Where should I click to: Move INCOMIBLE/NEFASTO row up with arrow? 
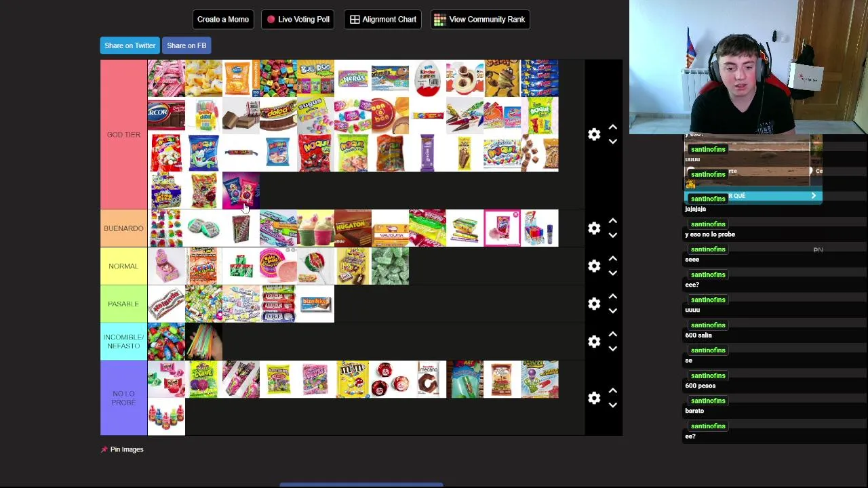click(x=612, y=334)
